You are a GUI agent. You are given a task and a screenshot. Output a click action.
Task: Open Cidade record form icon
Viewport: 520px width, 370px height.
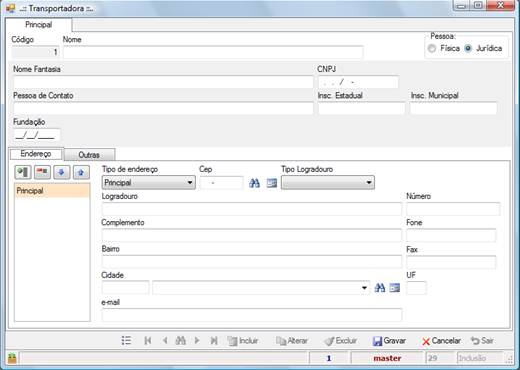[x=395, y=288]
